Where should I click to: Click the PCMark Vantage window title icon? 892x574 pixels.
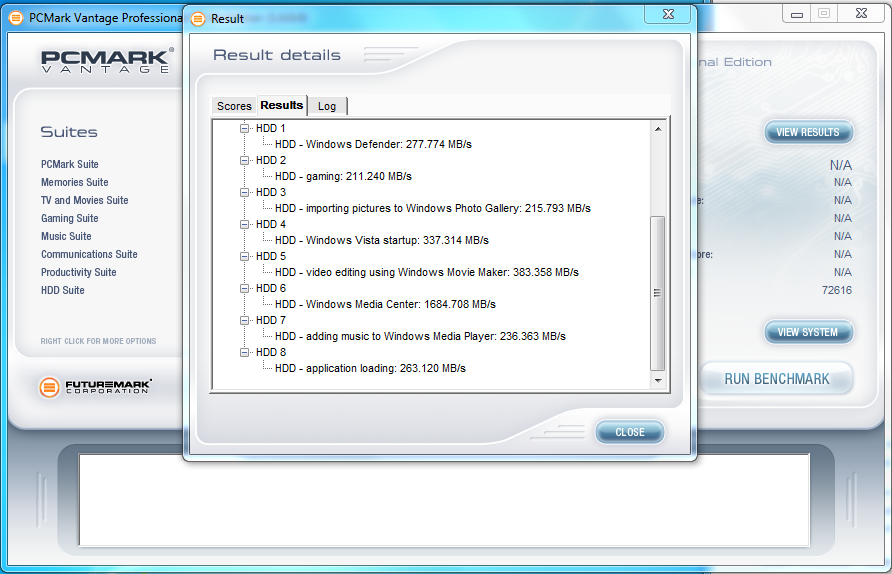pos(16,18)
